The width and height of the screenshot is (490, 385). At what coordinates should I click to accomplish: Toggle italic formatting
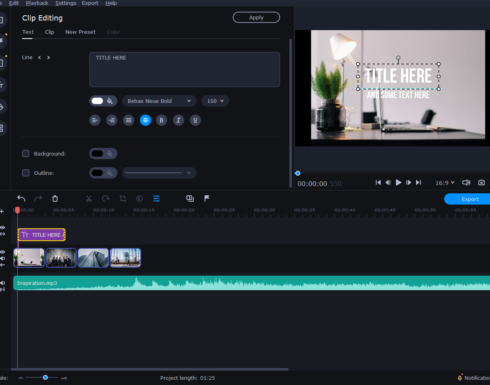pyautogui.click(x=178, y=120)
